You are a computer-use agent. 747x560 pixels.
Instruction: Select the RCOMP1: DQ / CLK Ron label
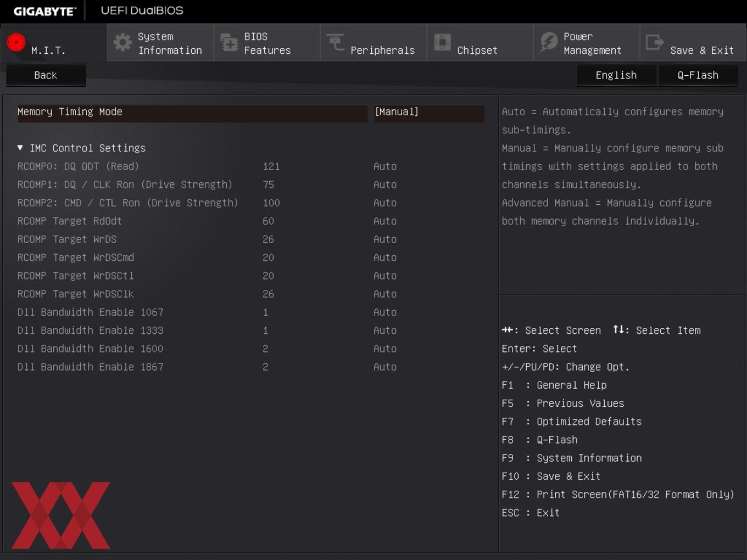125,184
